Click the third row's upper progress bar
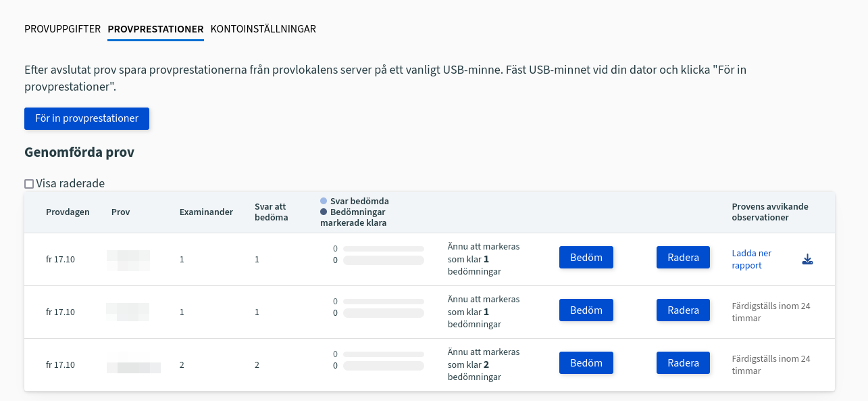This screenshot has width=868, height=401. [x=383, y=354]
